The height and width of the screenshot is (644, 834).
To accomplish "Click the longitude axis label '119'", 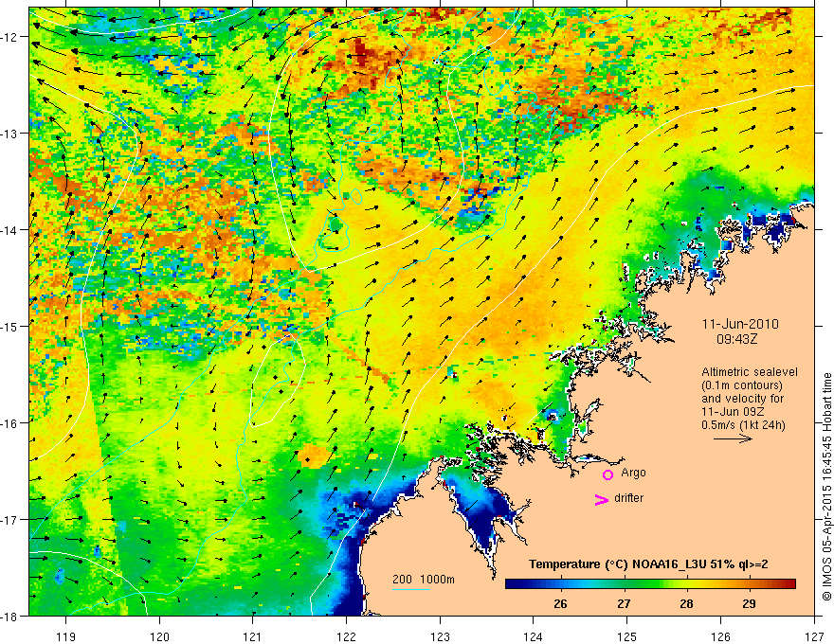I will pos(66,636).
